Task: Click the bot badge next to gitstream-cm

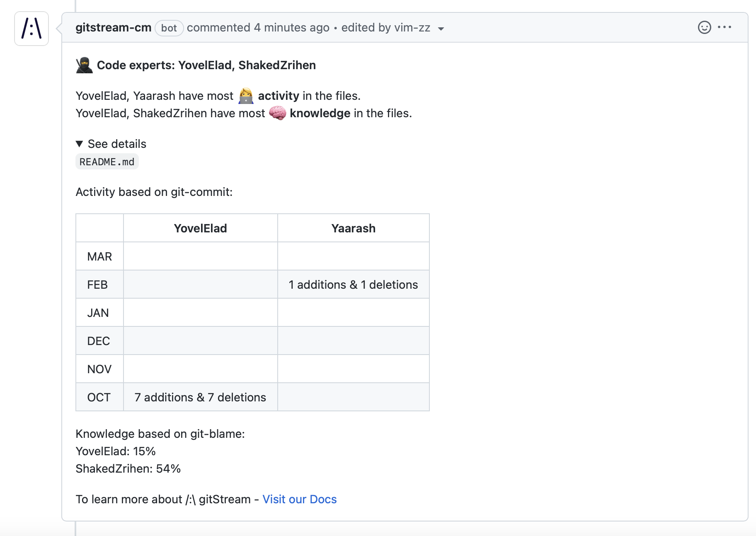Action: 169,28
